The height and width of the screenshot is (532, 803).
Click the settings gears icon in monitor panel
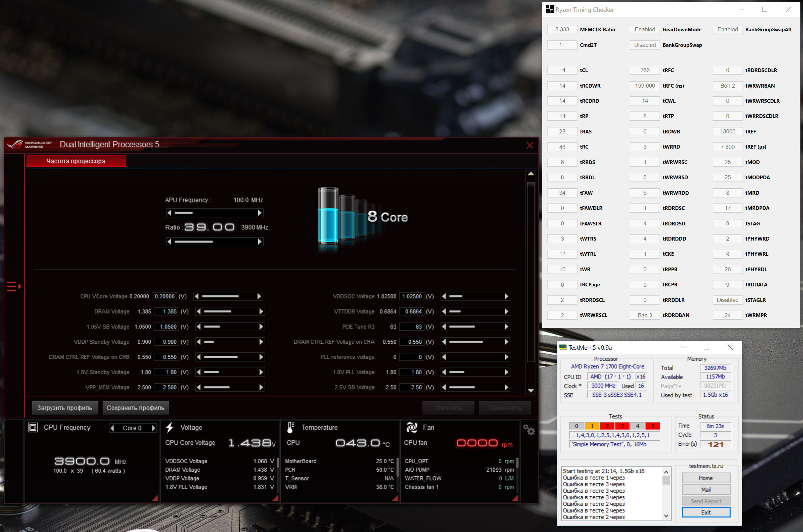pos(529,430)
